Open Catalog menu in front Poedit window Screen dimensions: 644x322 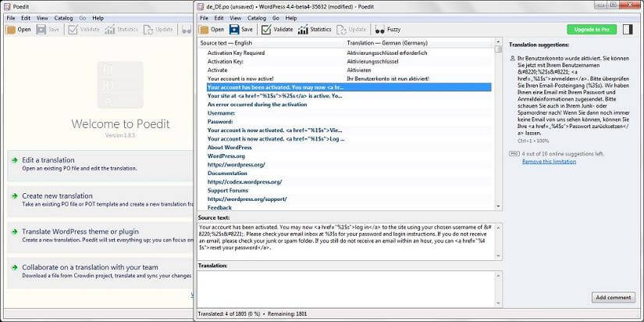pyautogui.click(x=257, y=18)
